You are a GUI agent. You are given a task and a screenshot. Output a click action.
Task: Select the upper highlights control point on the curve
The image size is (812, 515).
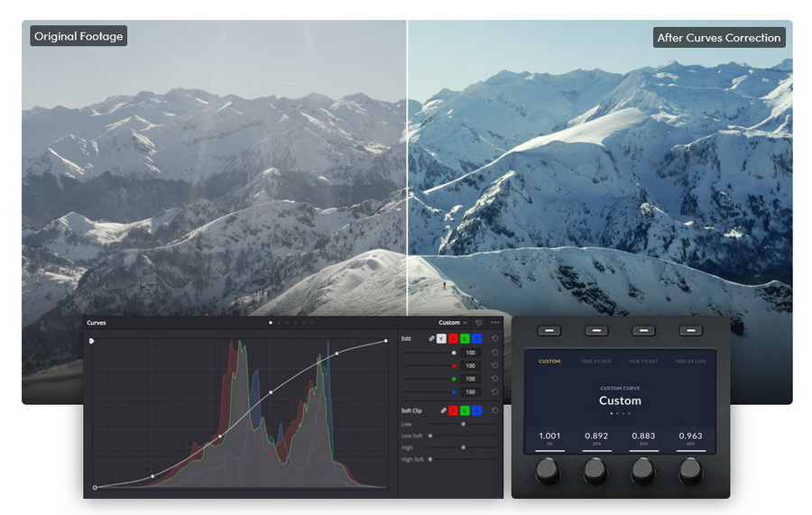[x=337, y=354]
